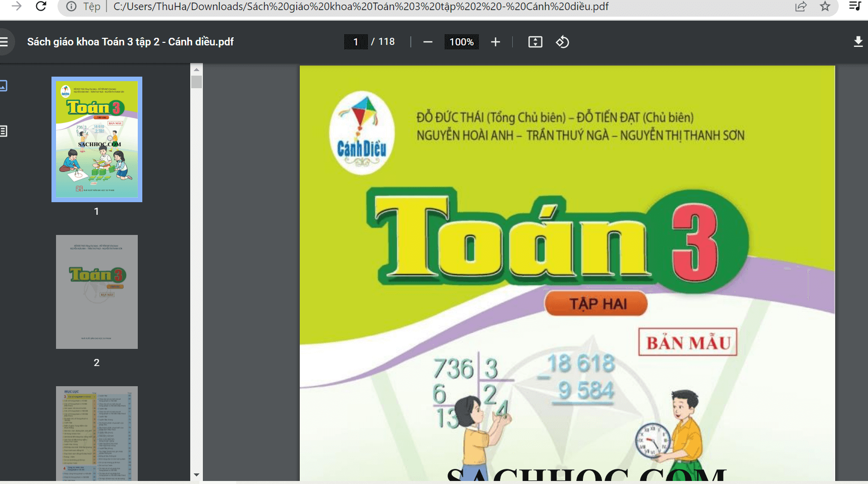Screen dimensions: 868x484
Task: Select the thumbnails view icon in sidebar
Action: [x=4, y=86]
